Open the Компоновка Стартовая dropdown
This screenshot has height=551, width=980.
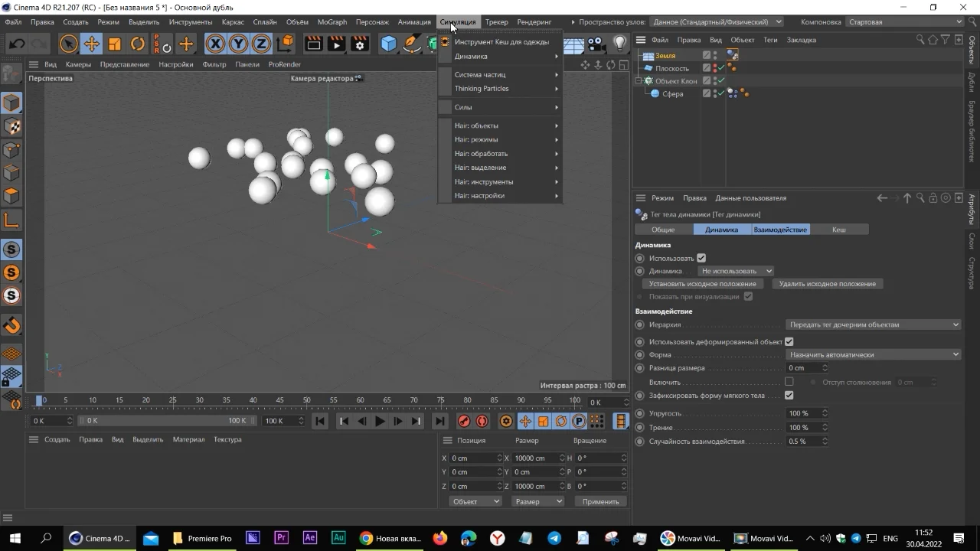[905, 21]
